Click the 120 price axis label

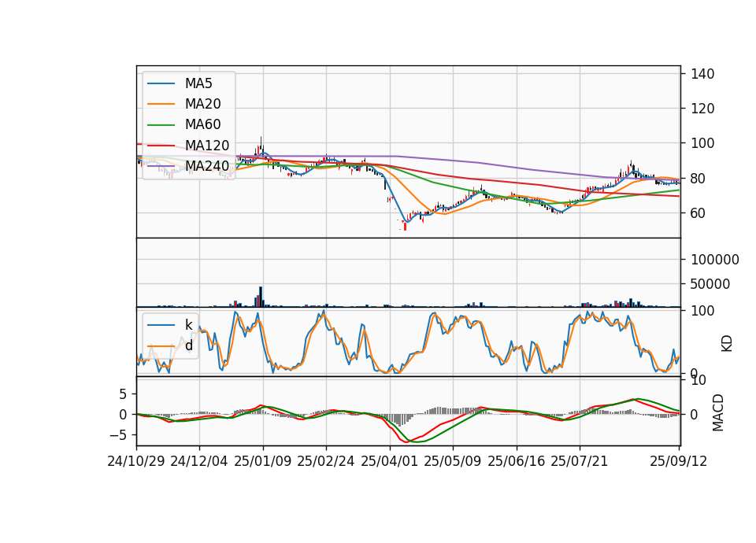pos(702,109)
